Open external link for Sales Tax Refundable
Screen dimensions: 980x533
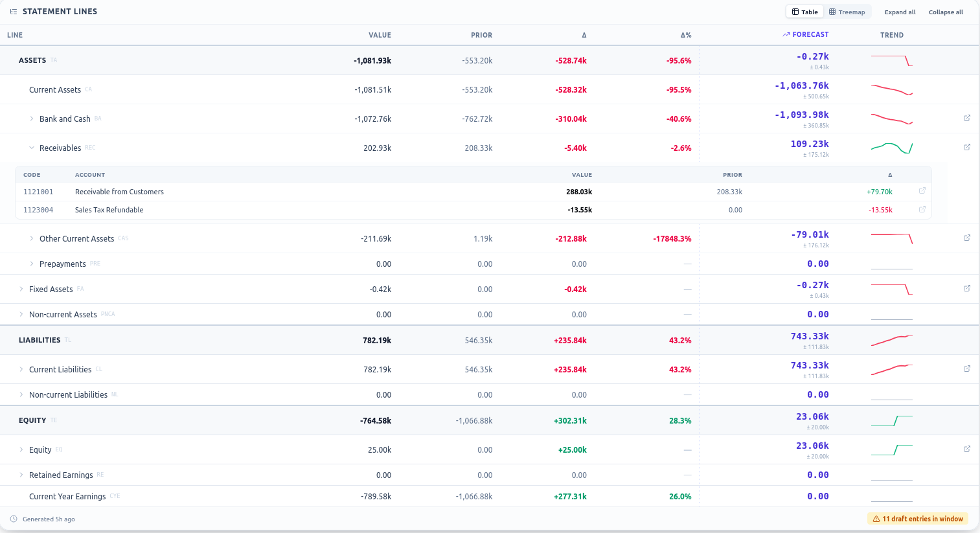point(922,209)
